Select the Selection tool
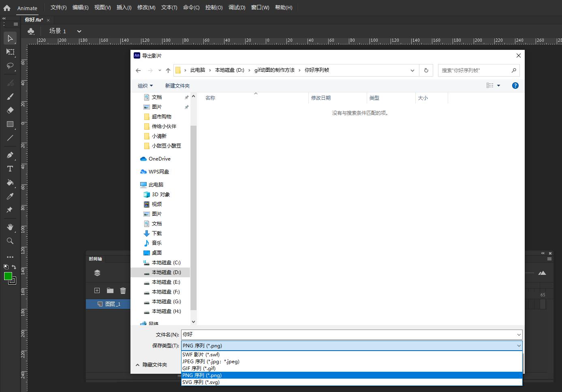The image size is (562, 392). click(10, 38)
